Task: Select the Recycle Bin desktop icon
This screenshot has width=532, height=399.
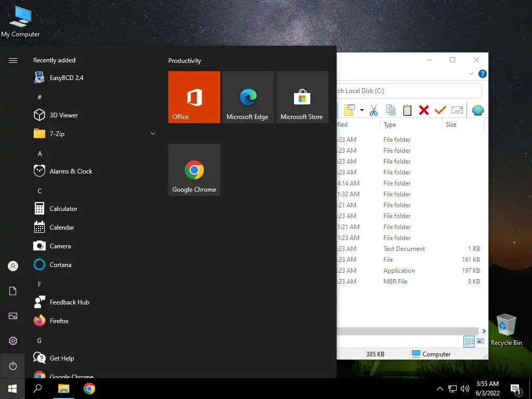Action: click(506, 329)
